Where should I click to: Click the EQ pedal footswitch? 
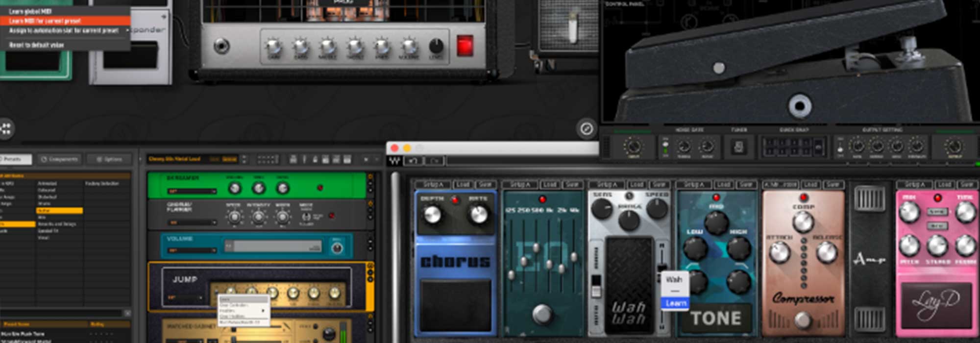pos(542,314)
